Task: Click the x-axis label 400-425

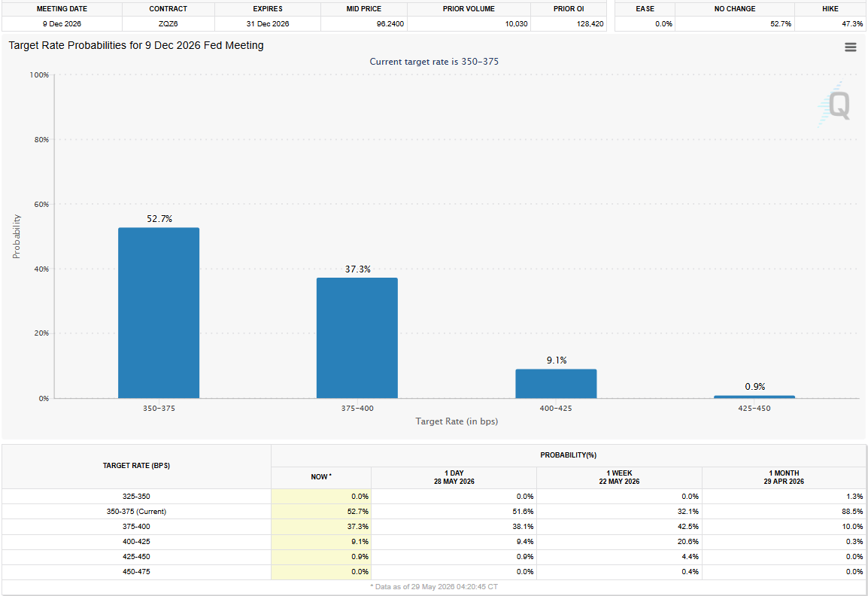Action: click(556, 408)
